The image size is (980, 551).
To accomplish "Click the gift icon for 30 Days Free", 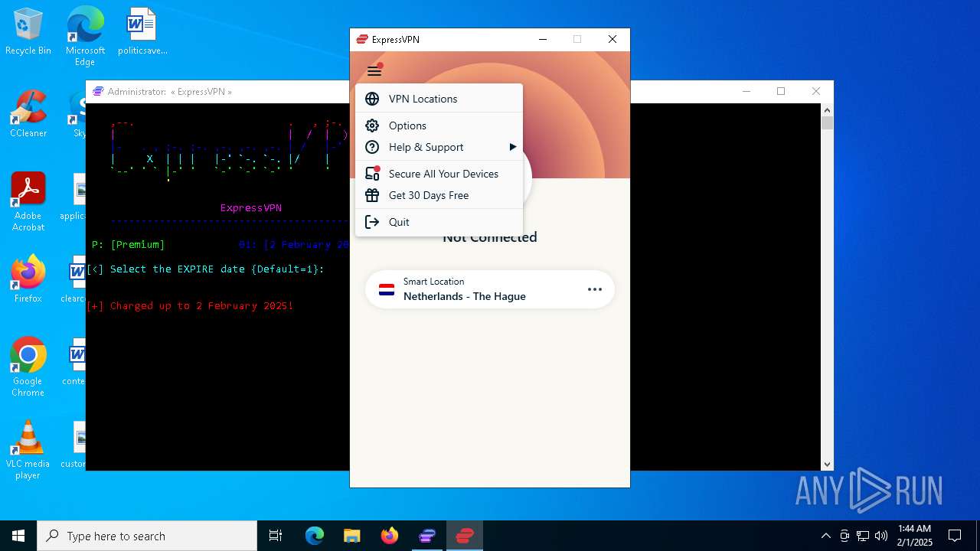I will point(372,195).
